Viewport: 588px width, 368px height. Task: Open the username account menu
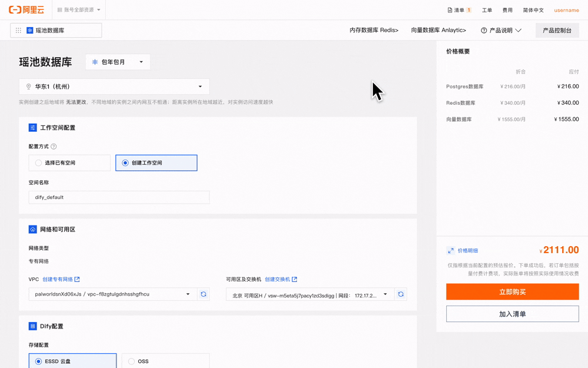(x=566, y=10)
